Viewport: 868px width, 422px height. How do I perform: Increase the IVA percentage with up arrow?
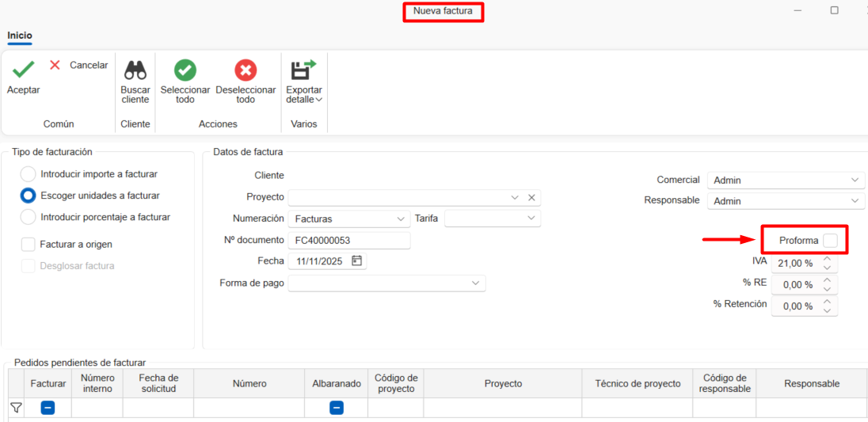click(828, 258)
